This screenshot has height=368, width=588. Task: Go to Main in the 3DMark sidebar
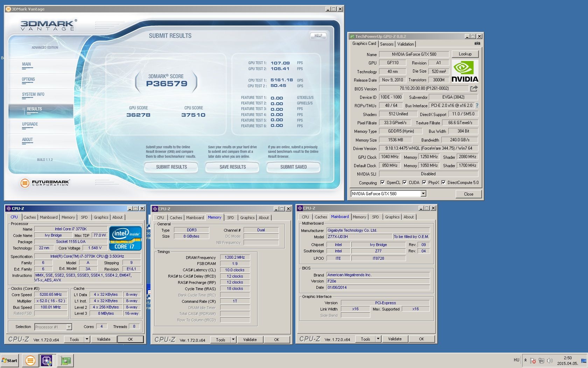point(27,64)
